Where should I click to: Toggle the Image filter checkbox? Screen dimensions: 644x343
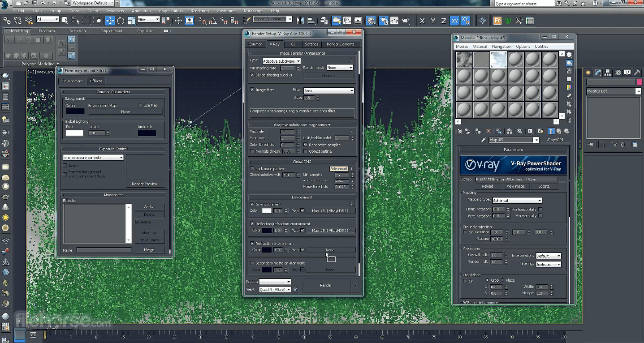click(x=252, y=90)
